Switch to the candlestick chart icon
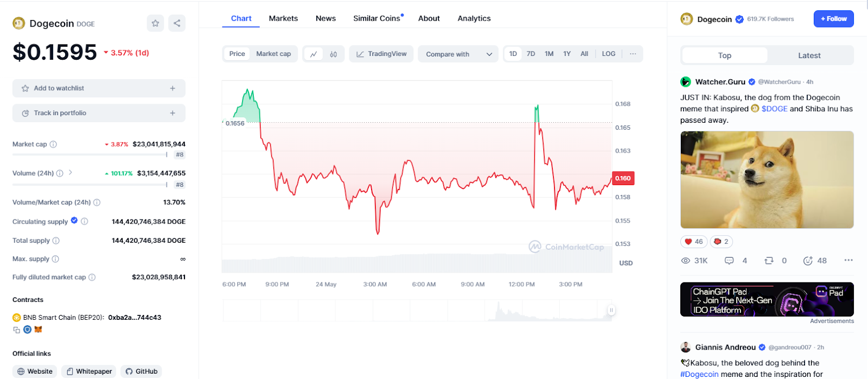 333,54
